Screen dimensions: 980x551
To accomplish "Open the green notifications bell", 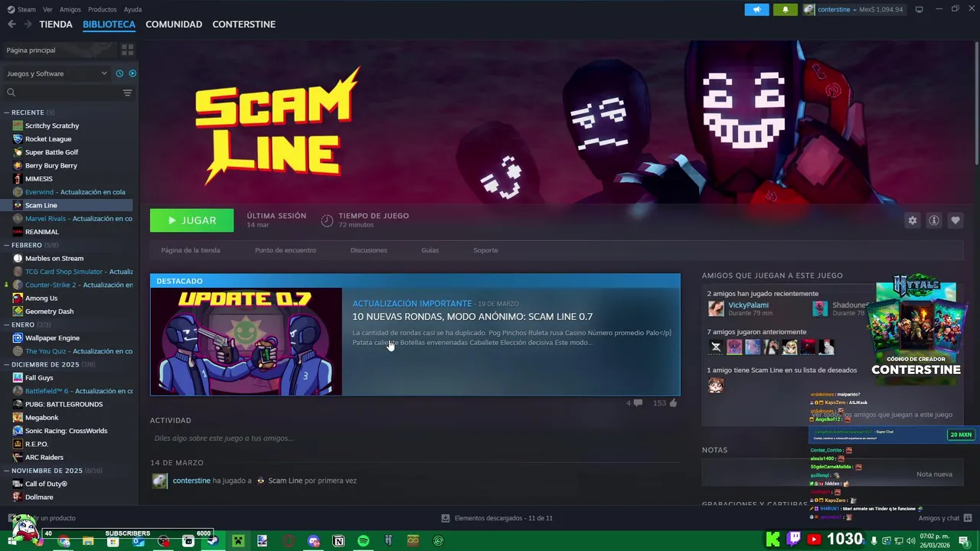I will [x=785, y=9].
